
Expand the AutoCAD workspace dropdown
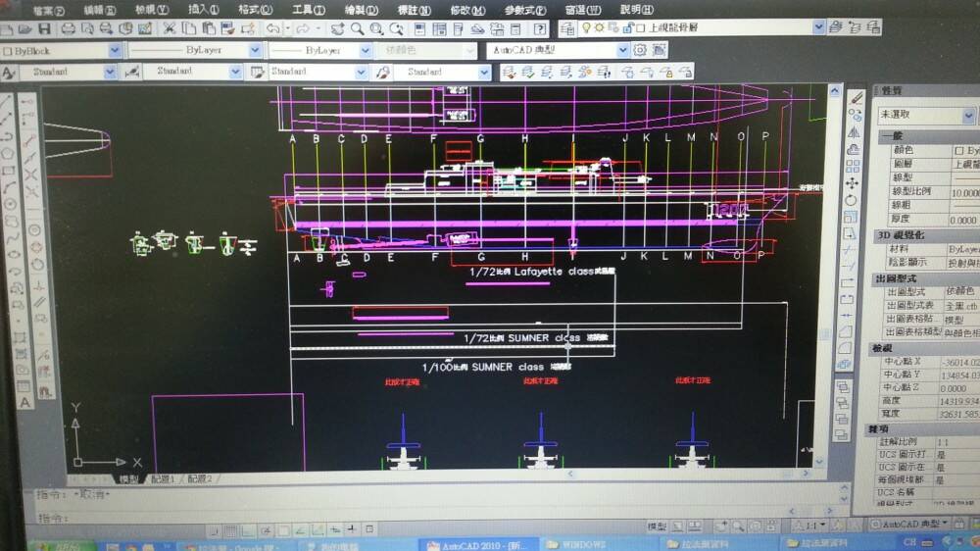point(622,50)
